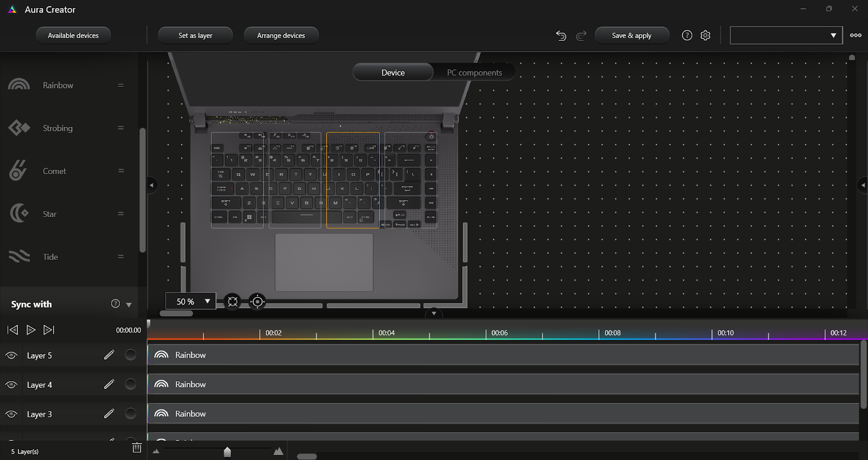Open the three-dot more options menu
Viewport: 868px width, 460px height.
(856, 35)
